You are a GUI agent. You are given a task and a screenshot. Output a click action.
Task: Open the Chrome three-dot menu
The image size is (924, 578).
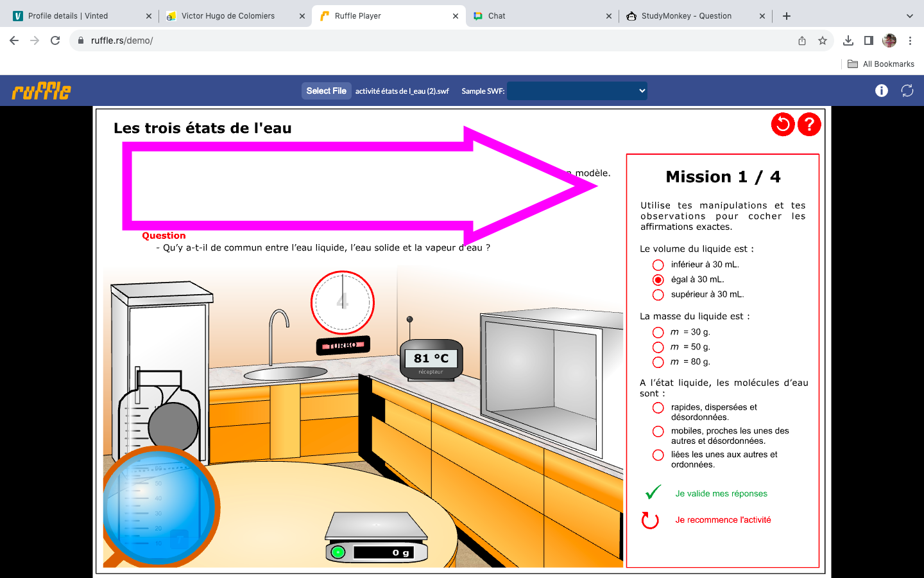pyautogui.click(x=910, y=40)
